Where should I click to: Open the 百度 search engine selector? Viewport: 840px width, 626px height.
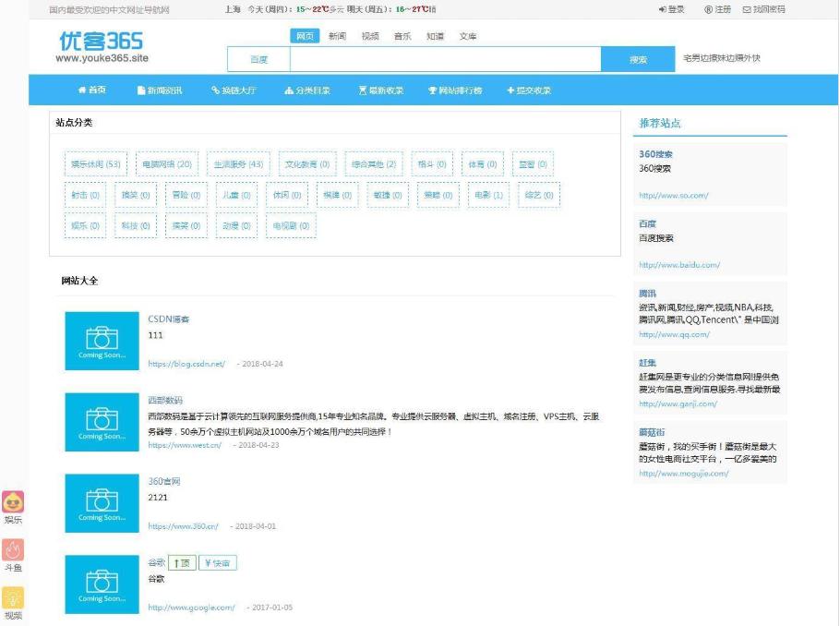pos(258,59)
